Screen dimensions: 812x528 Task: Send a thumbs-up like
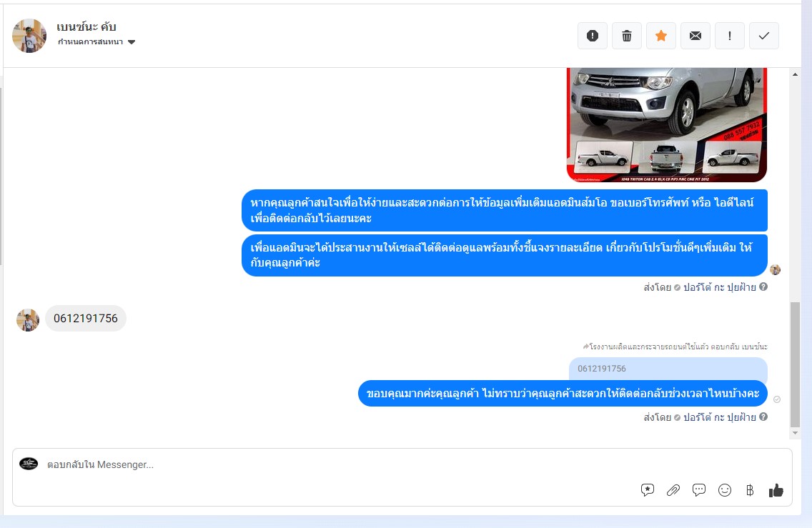[776, 490]
